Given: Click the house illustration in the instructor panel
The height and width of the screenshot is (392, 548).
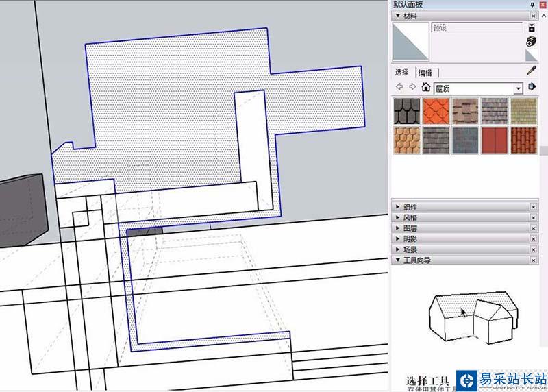Looking at the screenshot, I should click(473, 317).
